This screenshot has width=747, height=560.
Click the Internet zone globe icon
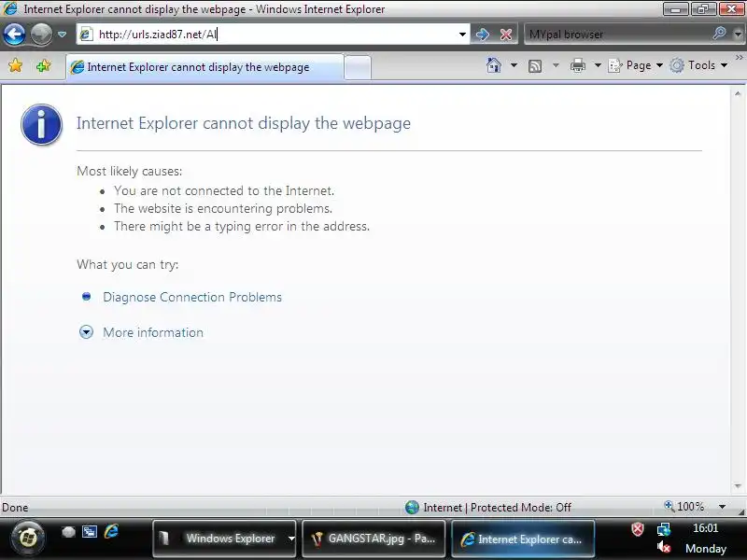click(x=412, y=507)
